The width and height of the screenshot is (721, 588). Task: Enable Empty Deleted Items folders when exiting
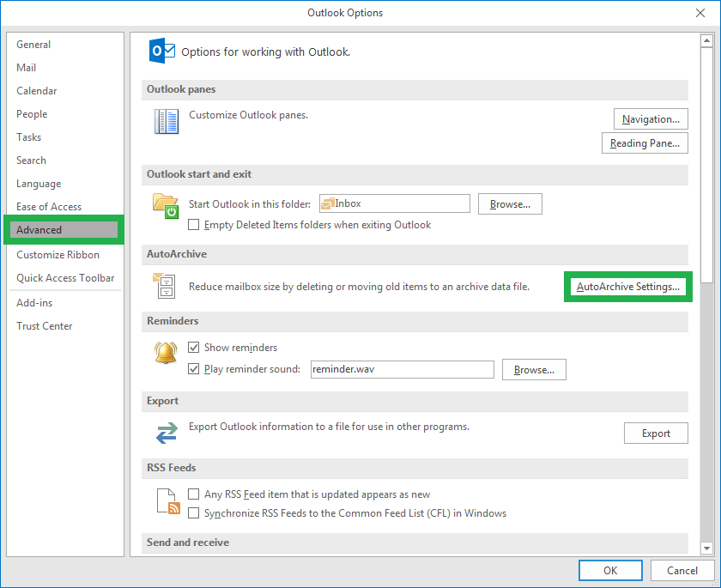194,225
